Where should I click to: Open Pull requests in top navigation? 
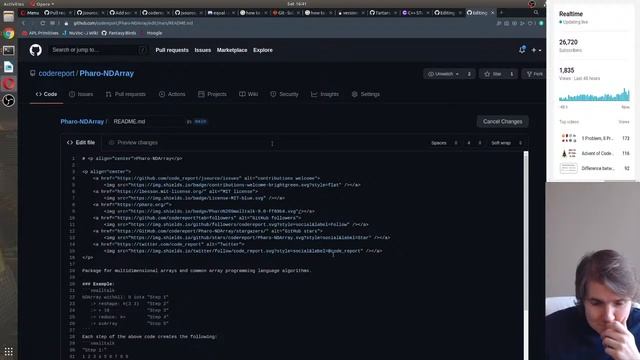[172, 50]
